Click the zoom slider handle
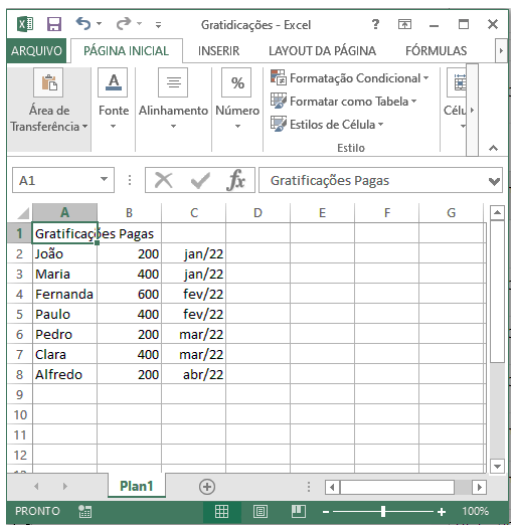 pyautogui.click(x=383, y=511)
